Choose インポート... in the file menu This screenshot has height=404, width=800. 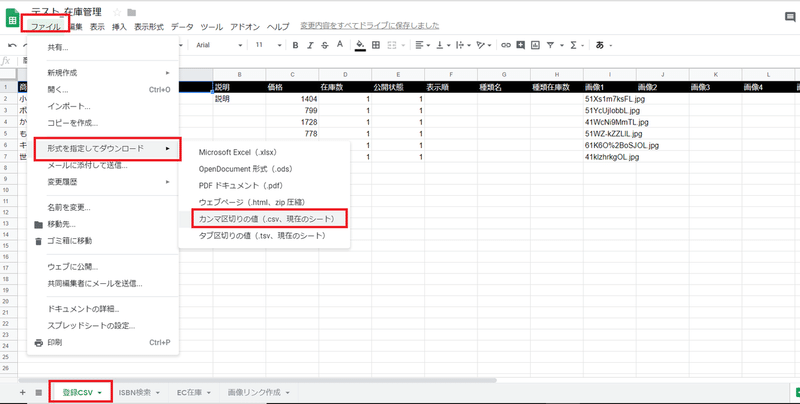coord(103,107)
